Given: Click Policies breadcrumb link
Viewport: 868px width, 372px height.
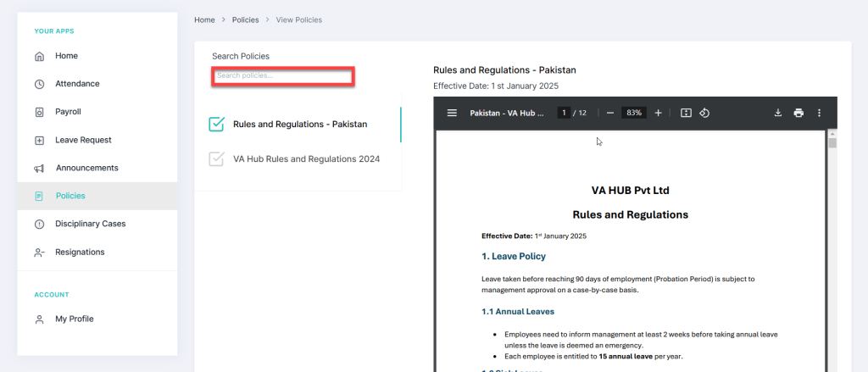Looking at the screenshot, I should pos(245,20).
